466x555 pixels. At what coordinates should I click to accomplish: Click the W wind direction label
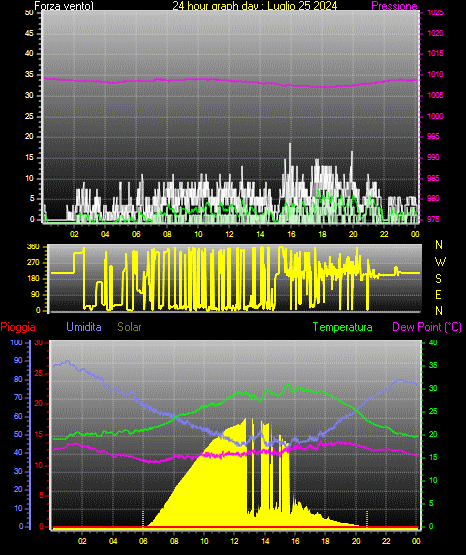(x=440, y=262)
